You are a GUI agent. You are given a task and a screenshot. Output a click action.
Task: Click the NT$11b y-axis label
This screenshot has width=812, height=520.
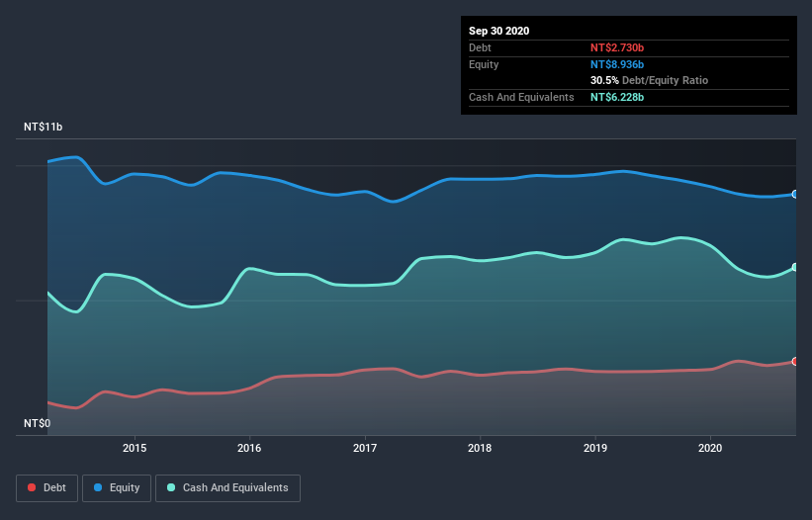pyautogui.click(x=43, y=127)
